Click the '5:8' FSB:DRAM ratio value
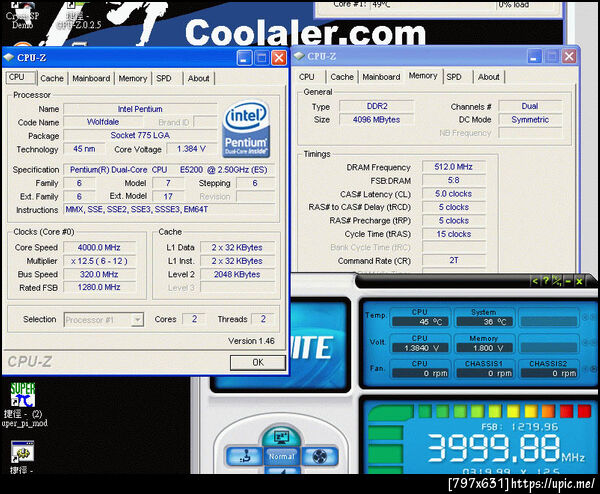The image size is (600, 494). tap(453, 180)
